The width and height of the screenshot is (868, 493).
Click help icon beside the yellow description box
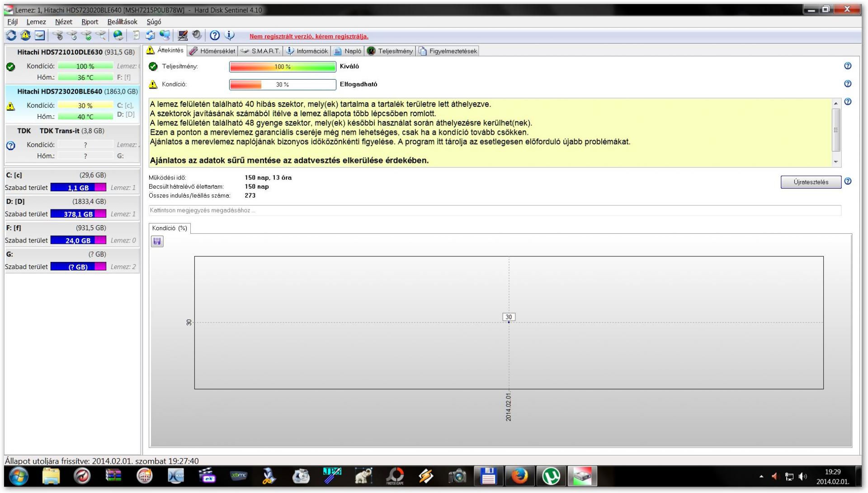coord(848,102)
